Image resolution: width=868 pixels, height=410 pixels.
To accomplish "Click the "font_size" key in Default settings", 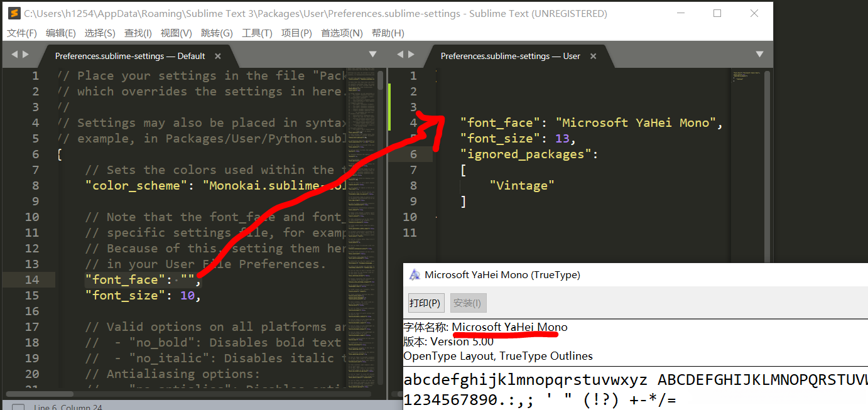I will click(125, 295).
